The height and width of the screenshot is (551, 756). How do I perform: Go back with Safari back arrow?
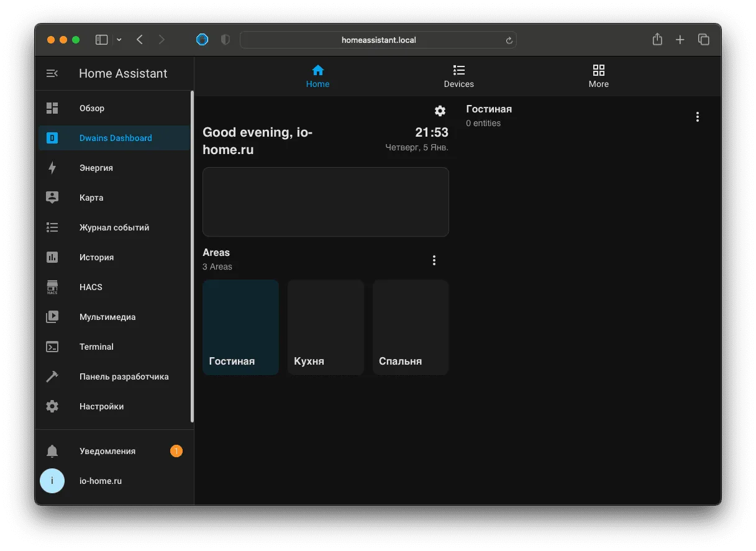[140, 40]
